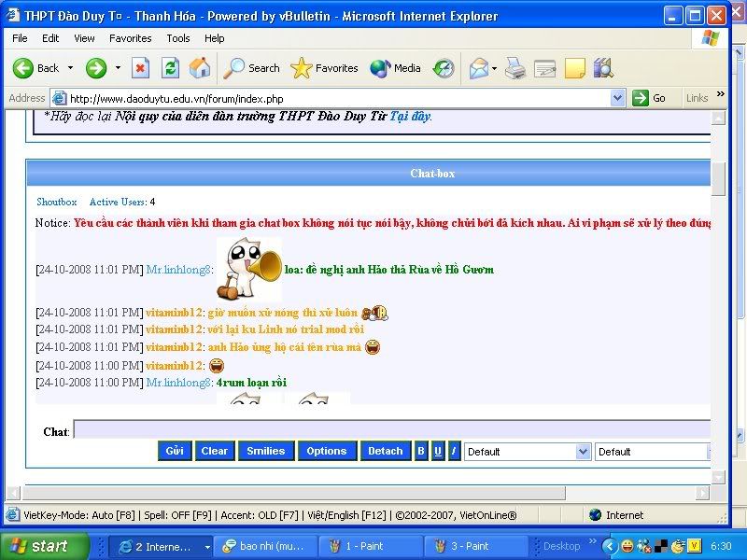
Task: Open the 'Tại đây' forum rules link
Action: coord(410,117)
